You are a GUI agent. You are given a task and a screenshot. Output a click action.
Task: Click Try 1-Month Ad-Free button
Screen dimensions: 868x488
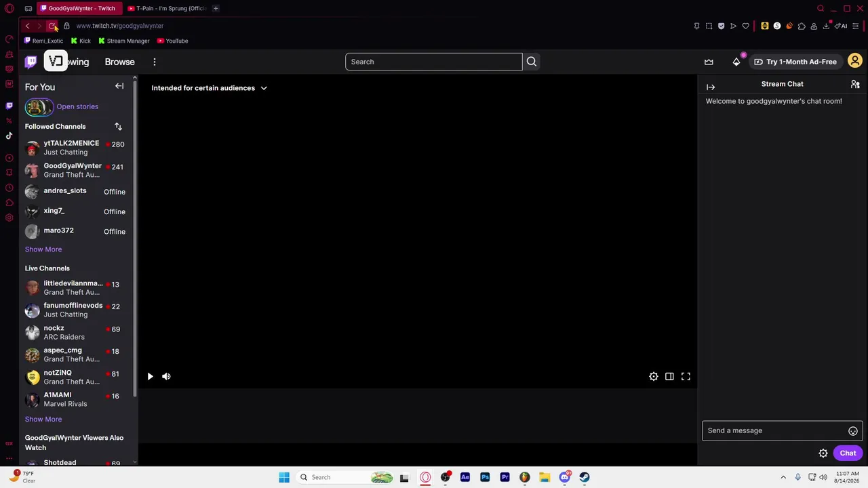click(795, 62)
